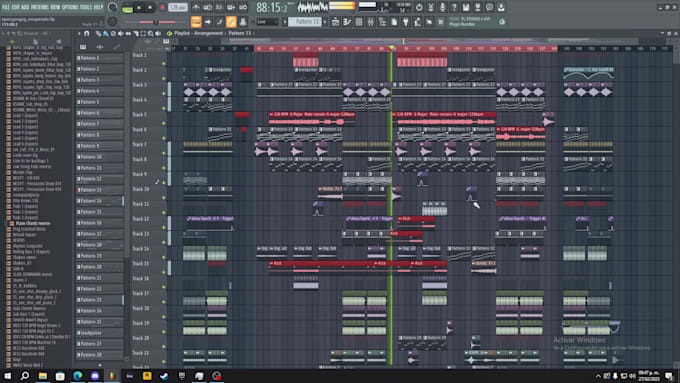Open the Line snap dropdown

(x=268, y=22)
